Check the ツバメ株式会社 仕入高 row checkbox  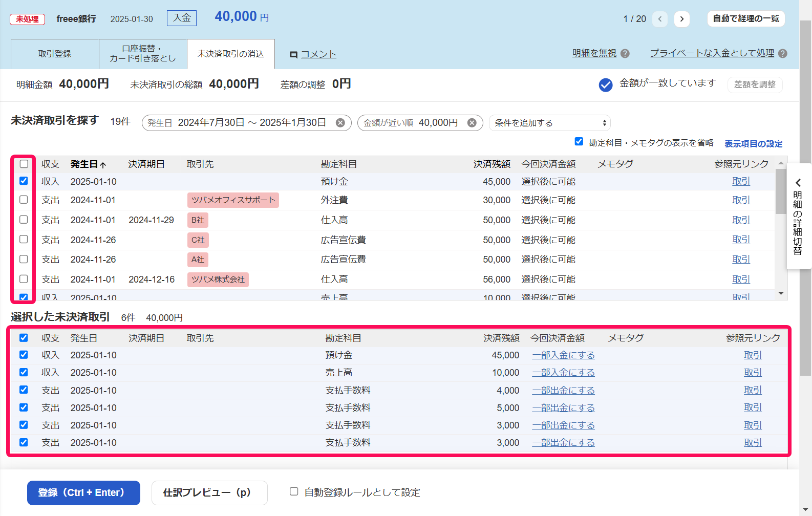(x=24, y=279)
